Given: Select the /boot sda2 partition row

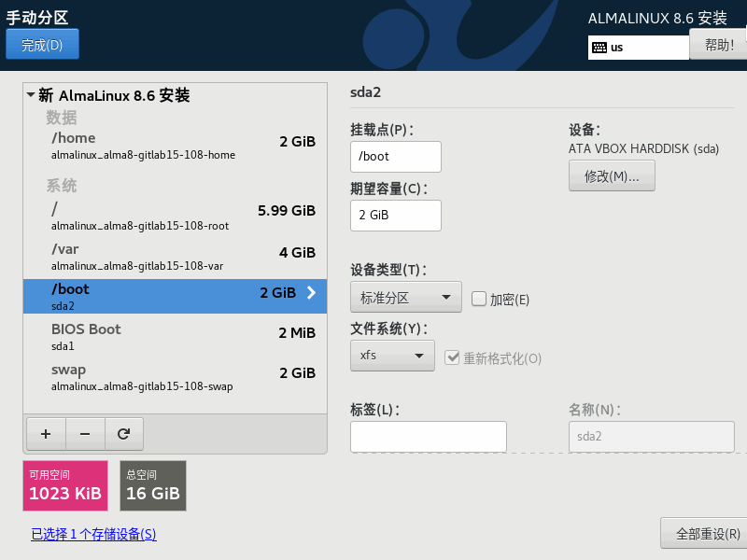Looking at the screenshot, I should (x=175, y=296).
